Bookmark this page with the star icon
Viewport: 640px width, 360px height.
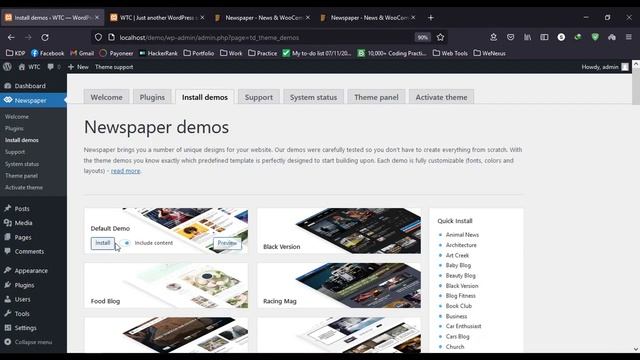click(x=440, y=37)
